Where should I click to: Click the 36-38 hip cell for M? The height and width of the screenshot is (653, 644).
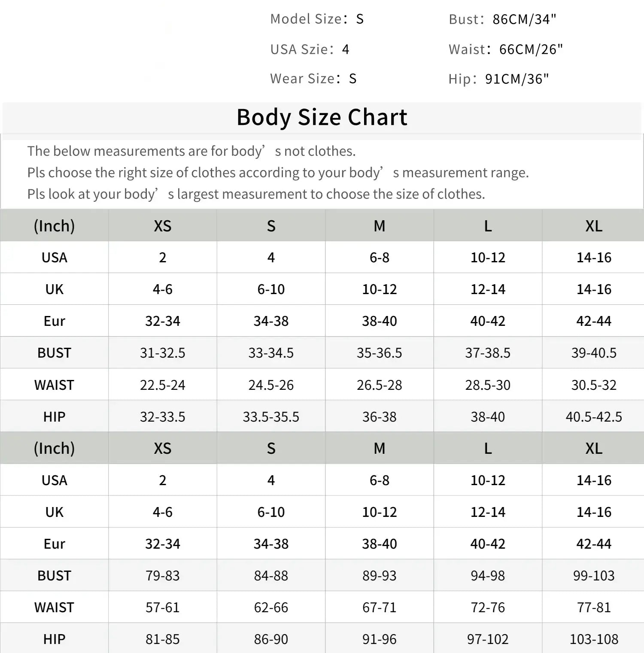tap(380, 417)
